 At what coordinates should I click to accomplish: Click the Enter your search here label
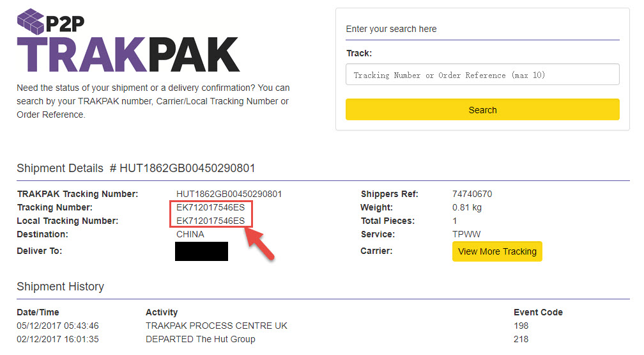391,29
